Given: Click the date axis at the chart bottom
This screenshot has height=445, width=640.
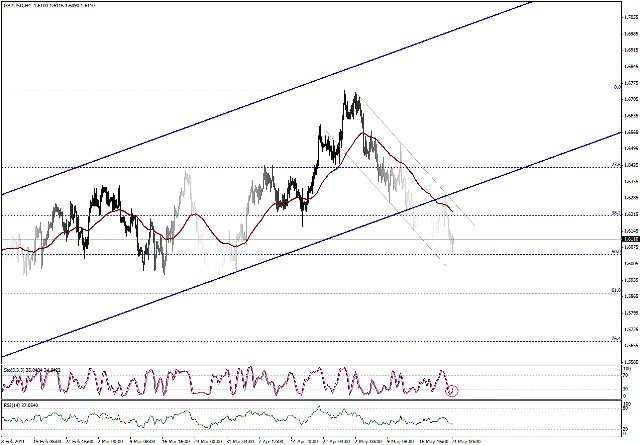Looking at the screenshot, I should (x=300, y=439).
